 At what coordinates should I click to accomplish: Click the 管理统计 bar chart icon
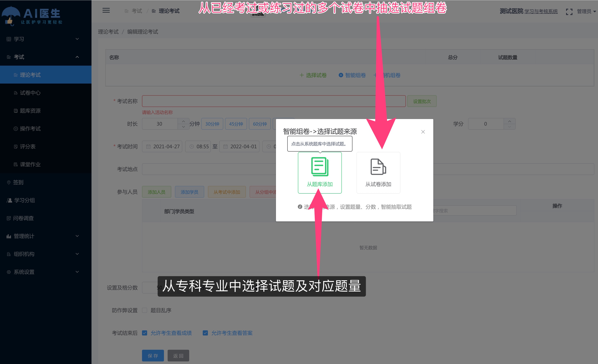[9, 236]
